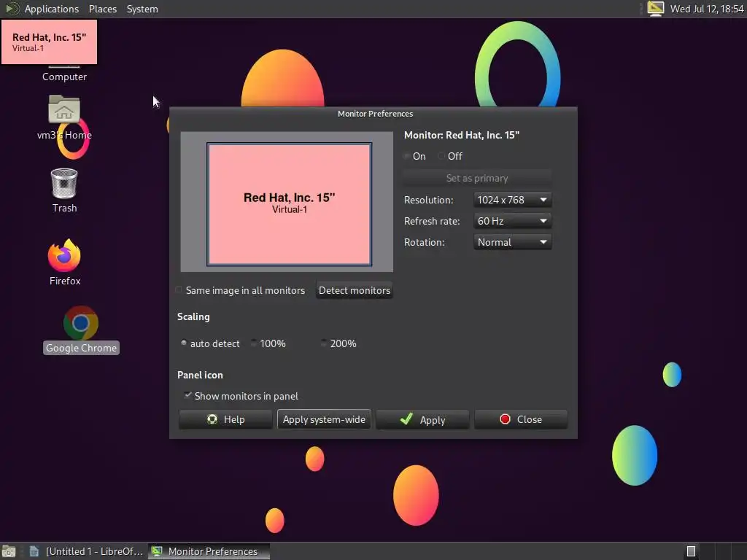Screen dimensions: 747x560
Task: Open the Trash desktop icon
Action: click(64, 190)
